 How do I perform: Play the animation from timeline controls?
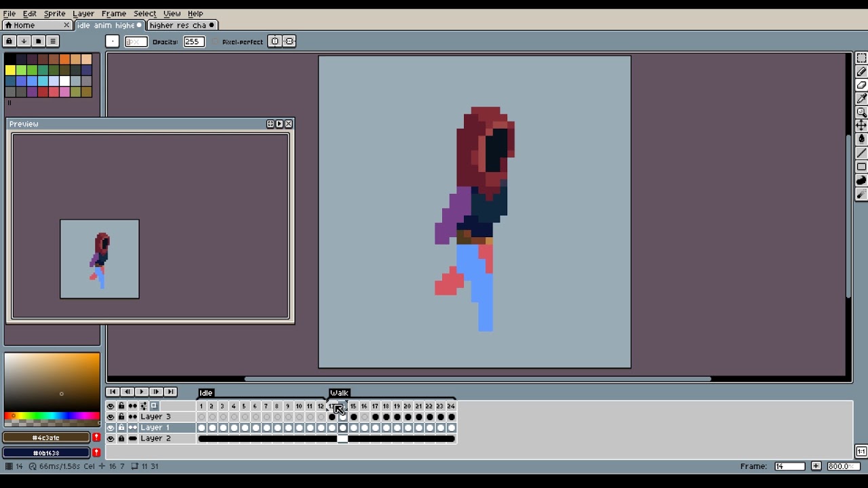pyautogui.click(x=141, y=392)
